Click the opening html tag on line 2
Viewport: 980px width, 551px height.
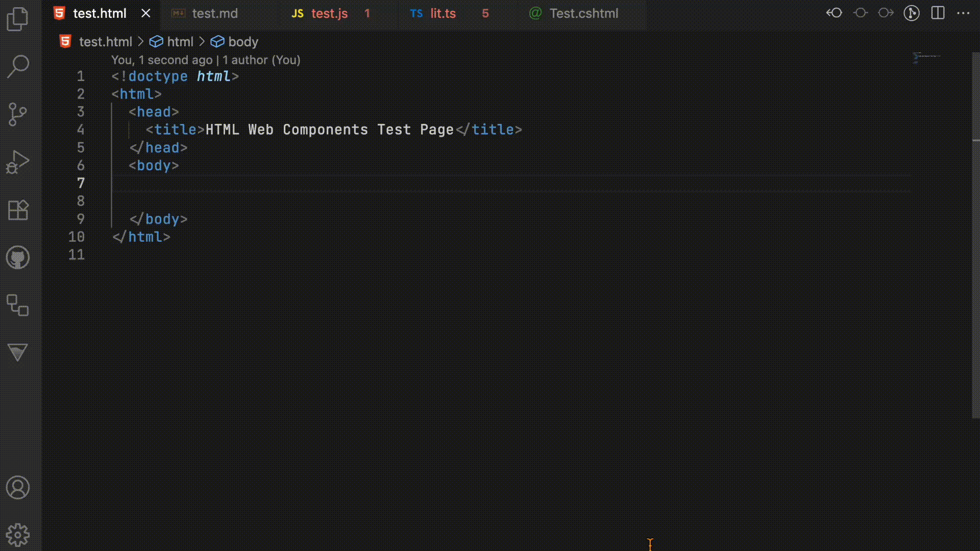136,94
